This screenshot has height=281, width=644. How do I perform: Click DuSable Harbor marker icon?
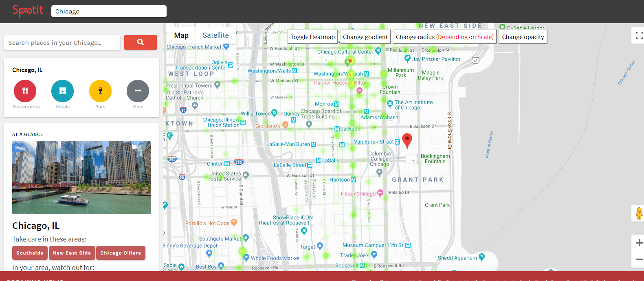coord(502,27)
